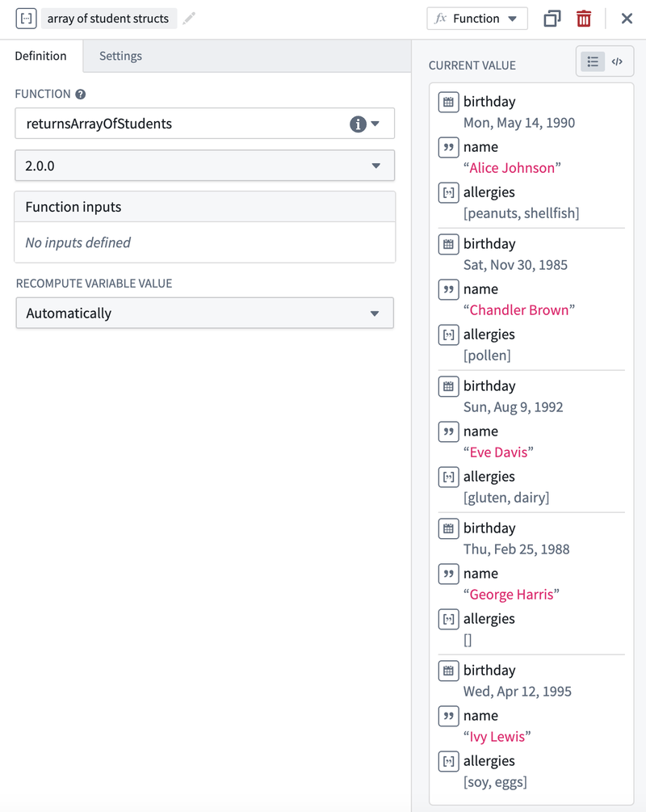
Task: Select the Definition tab
Action: 40,56
